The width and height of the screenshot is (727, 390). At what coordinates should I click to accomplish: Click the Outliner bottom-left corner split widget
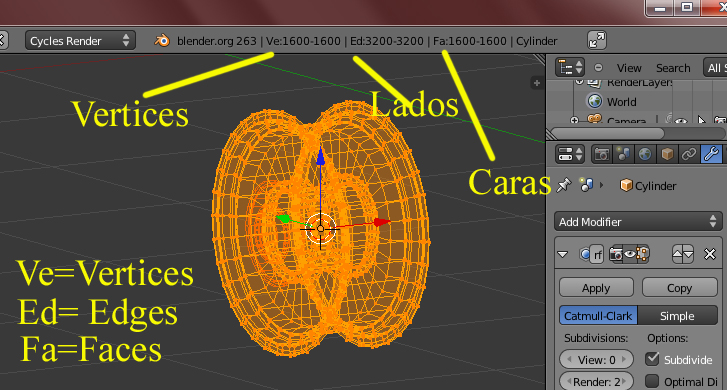pyautogui.click(x=552, y=134)
